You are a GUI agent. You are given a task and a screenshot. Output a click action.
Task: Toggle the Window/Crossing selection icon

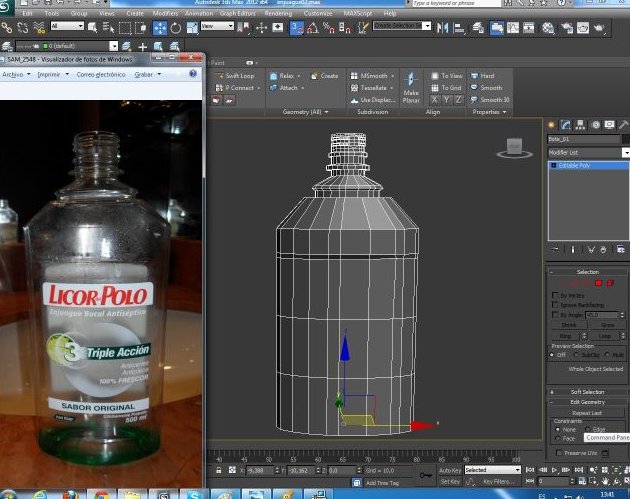[141, 28]
